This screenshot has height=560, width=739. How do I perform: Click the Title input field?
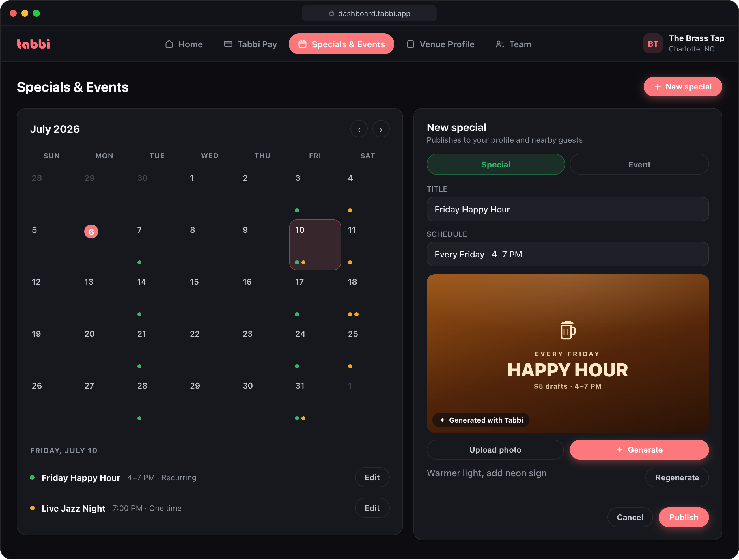[x=568, y=210]
